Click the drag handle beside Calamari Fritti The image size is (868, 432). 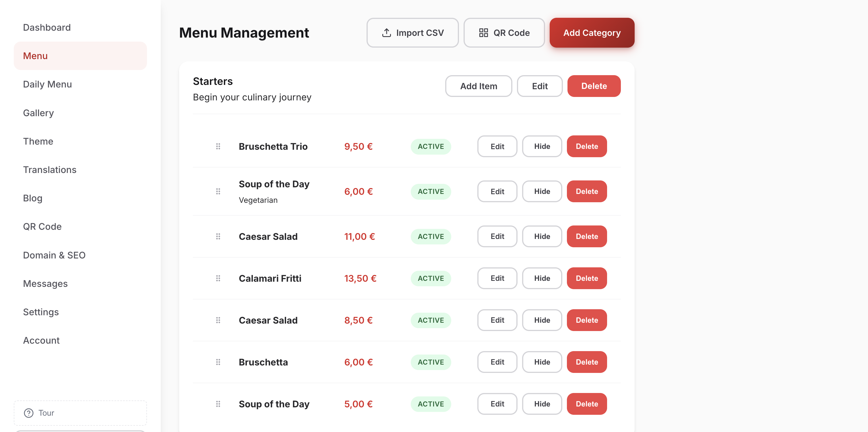[218, 278]
